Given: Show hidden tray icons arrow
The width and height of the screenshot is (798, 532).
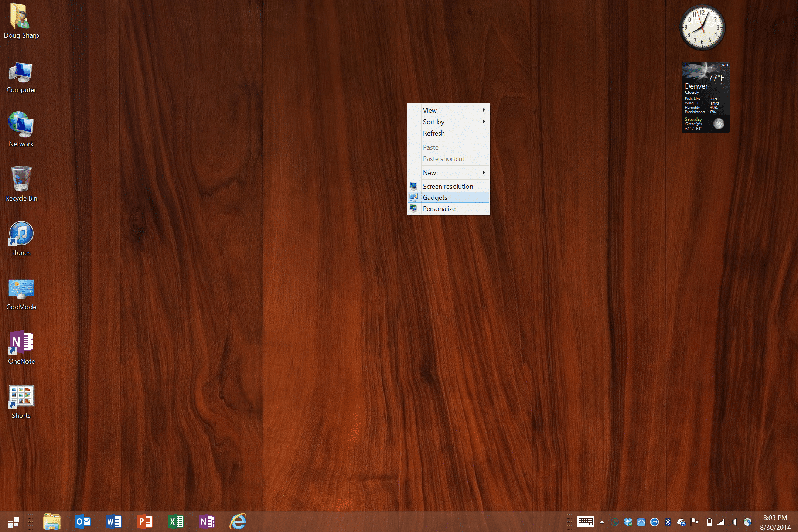Looking at the screenshot, I should 602,522.
